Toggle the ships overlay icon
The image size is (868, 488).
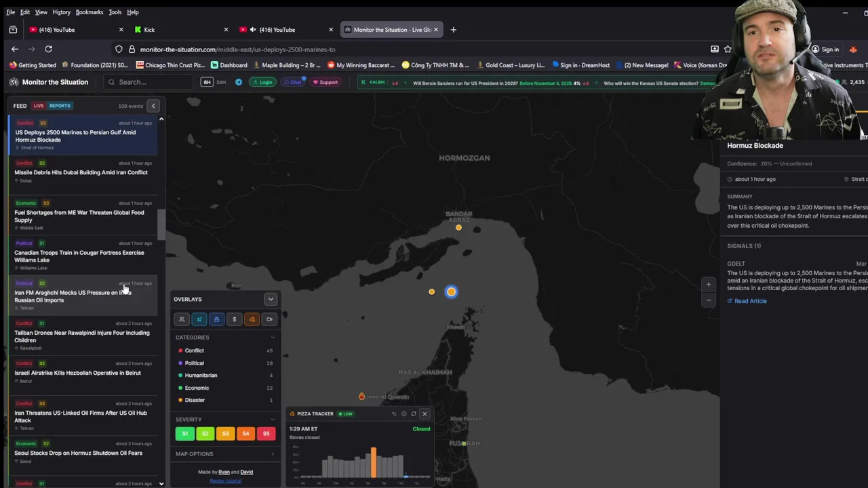click(x=216, y=319)
